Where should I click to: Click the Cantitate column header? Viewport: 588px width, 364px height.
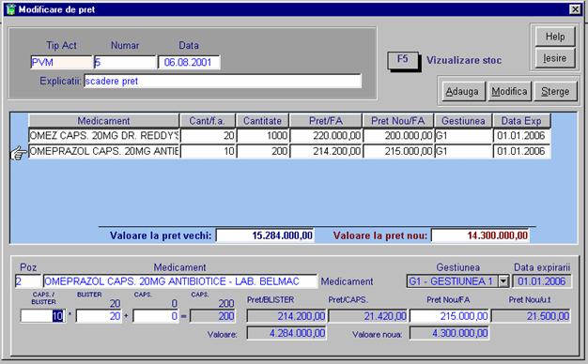[x=262, y=121]
